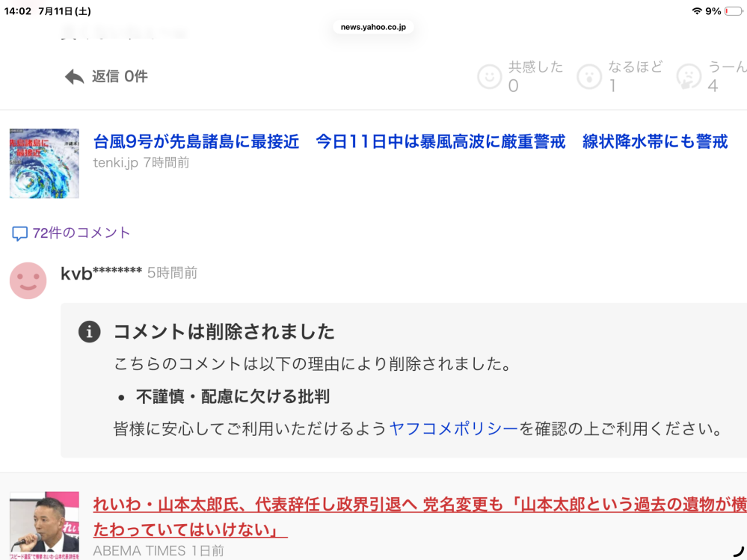The height and width of the screenshot is (560, 747).
Task: React with the うーん thinking face icon
Action: tap(689, 77)
